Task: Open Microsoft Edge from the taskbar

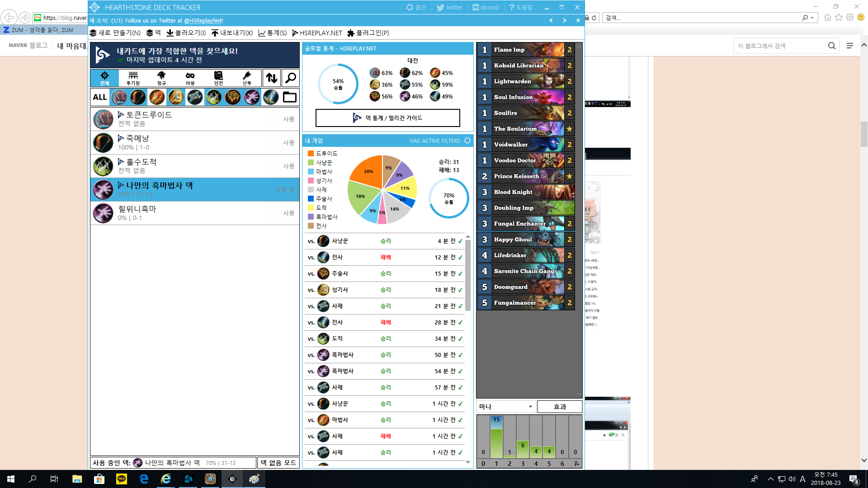Action: click(144, 479)
